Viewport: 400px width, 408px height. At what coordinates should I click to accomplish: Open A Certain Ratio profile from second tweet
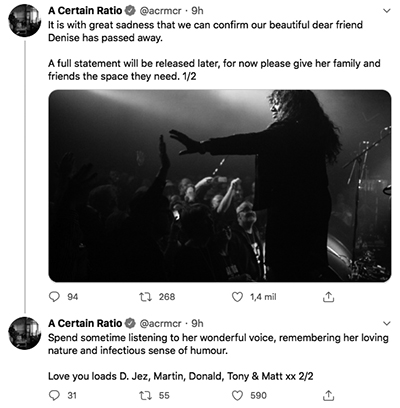click(x=85, y=323)
